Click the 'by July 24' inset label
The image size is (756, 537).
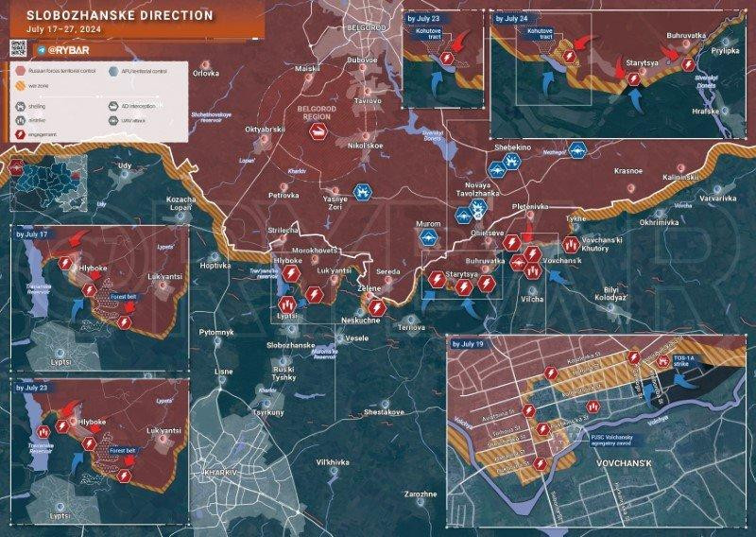click(x=511, y=18)
